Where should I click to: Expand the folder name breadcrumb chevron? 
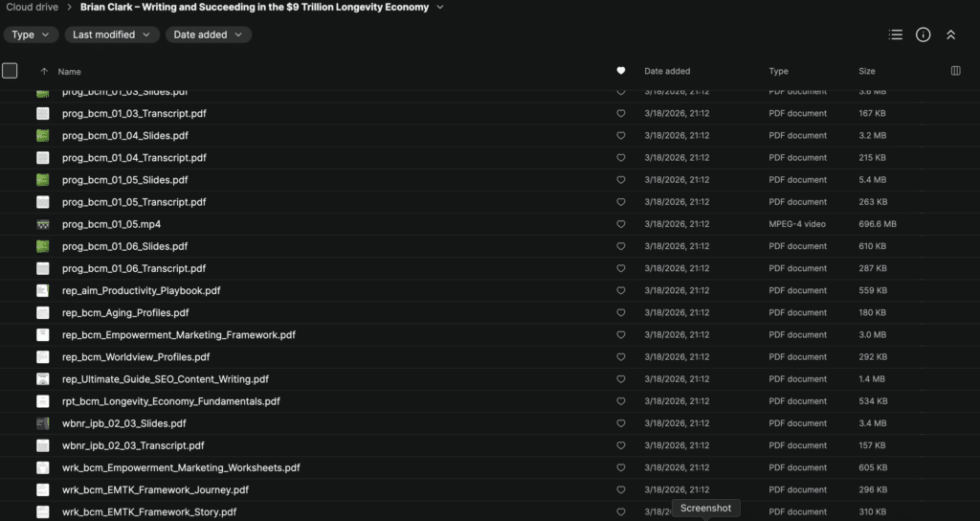point(440,8)
